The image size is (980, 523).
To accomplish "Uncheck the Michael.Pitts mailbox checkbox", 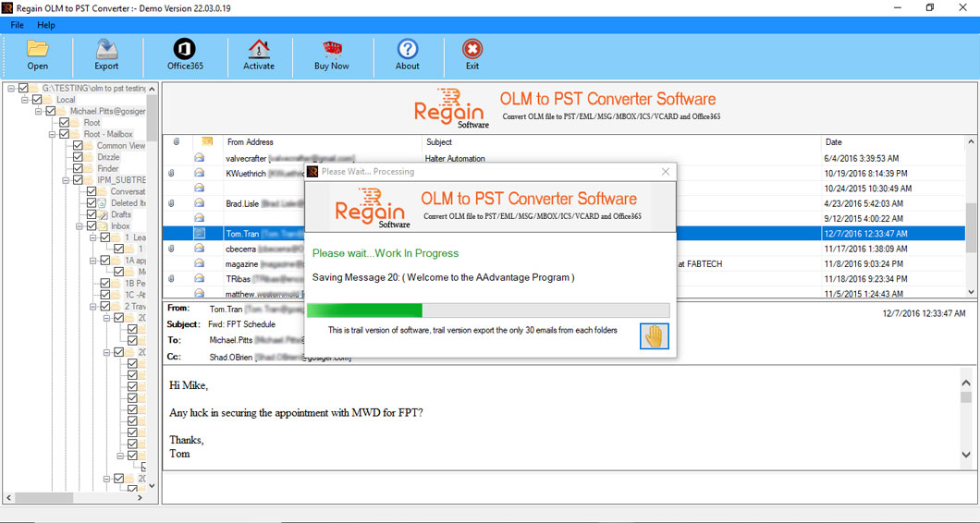I will [x=51, y=111].
